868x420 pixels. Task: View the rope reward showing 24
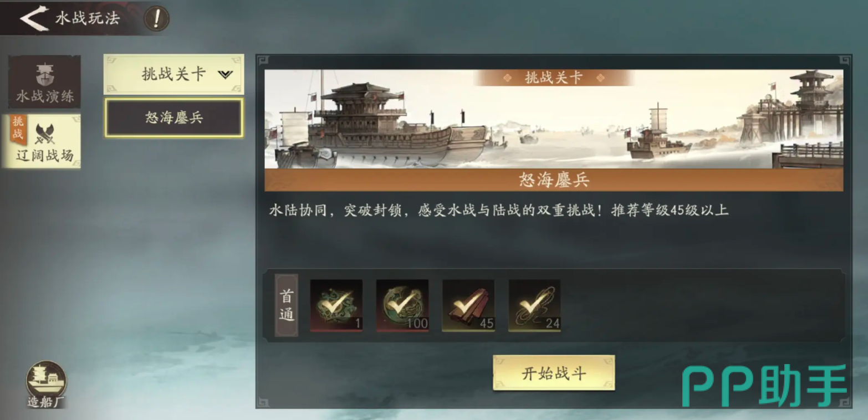click(534, 305)
